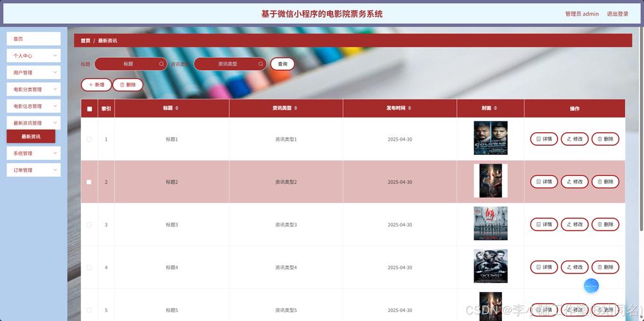Open 详情 for row 标题2
This screenshot has height=321, width=644.
coord(544,182)
